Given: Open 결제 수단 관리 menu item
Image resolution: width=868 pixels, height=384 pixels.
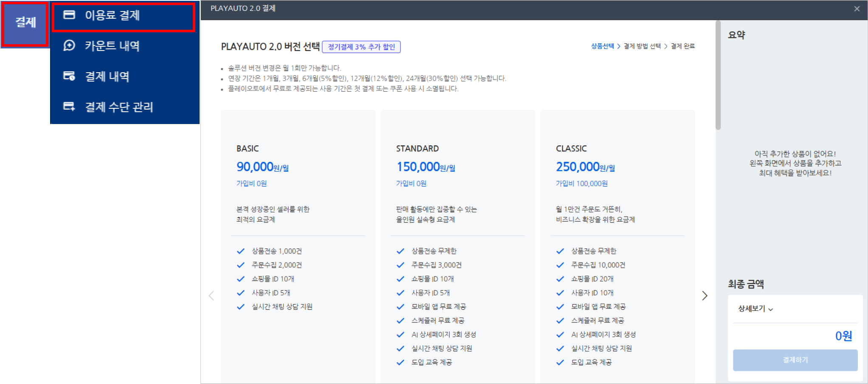Looking at the screenshot, I should point(119,107).
